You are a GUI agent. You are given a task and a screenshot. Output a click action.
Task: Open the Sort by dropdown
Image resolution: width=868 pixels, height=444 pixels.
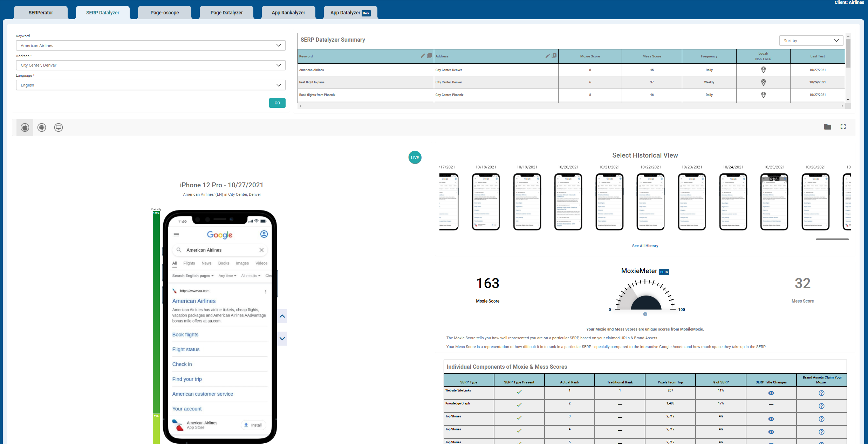(811, 41)
